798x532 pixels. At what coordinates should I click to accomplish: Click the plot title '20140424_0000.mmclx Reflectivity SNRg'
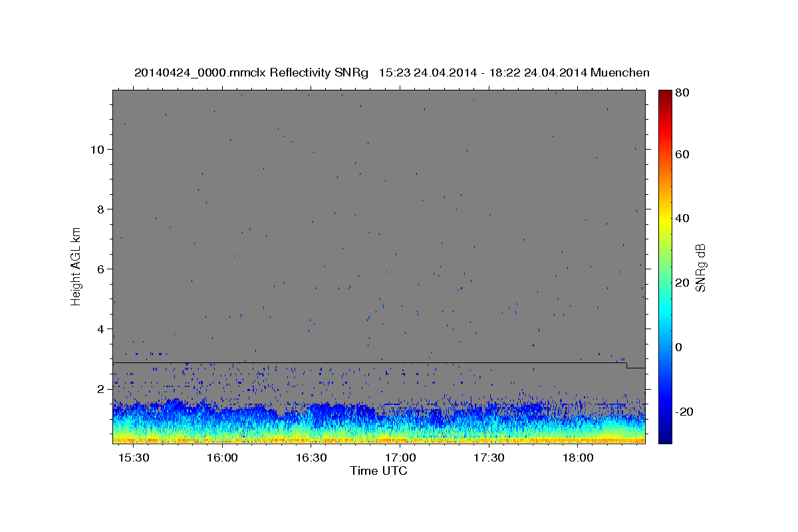(x=251, y=73)
